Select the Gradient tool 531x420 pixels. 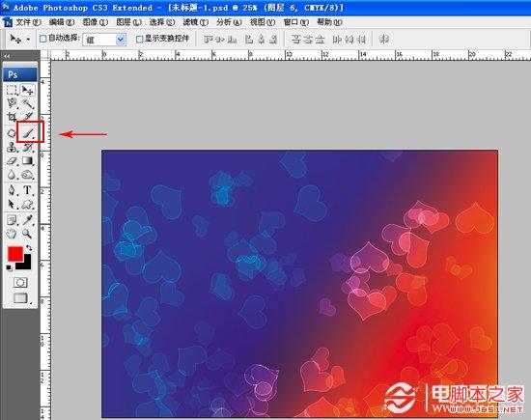point(27,161)
